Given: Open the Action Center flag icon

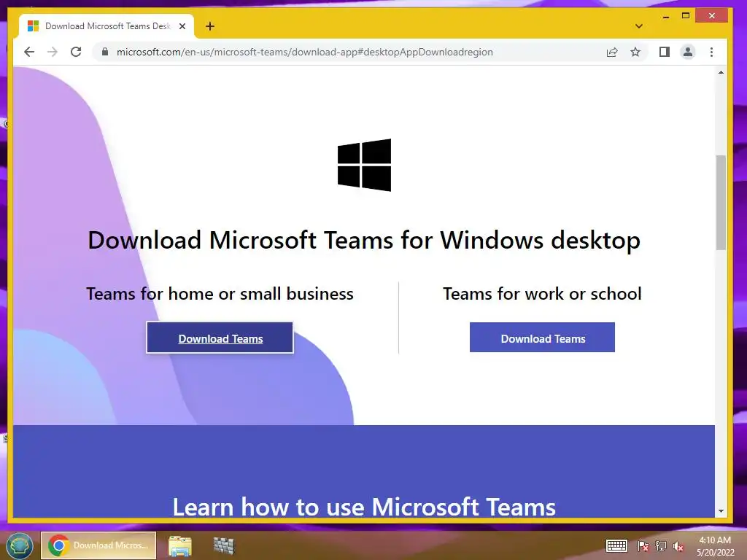Looking at the screenshot, I should point(643,546).
